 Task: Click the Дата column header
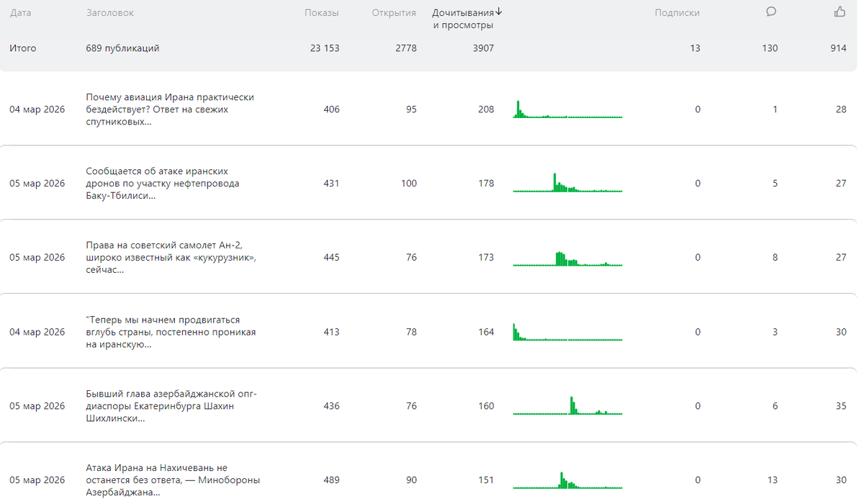[x=21, y=13]
